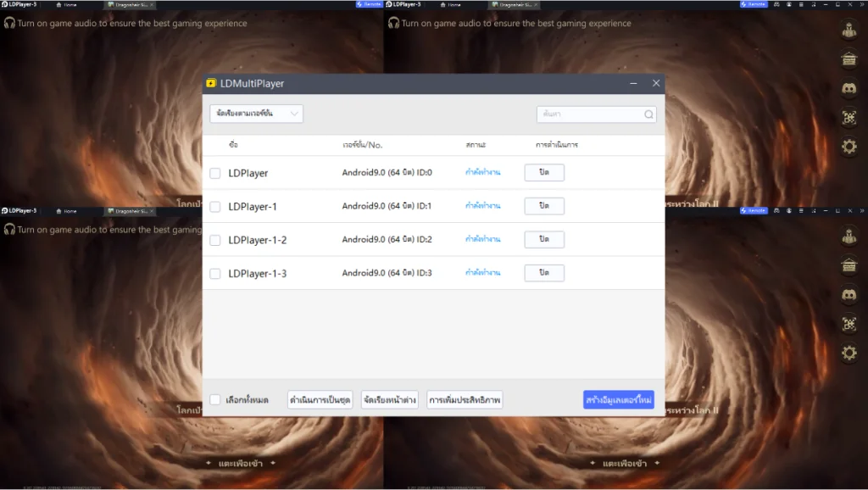
Task: Switch to the Dragonheir tab in top-left emulator
Action: pos(128,4)
